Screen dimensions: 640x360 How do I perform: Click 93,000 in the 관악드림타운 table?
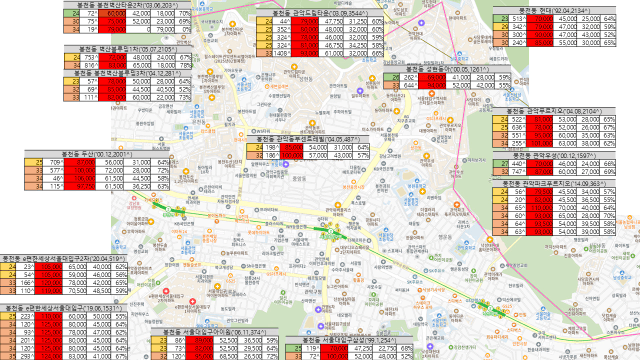(305, 53)
